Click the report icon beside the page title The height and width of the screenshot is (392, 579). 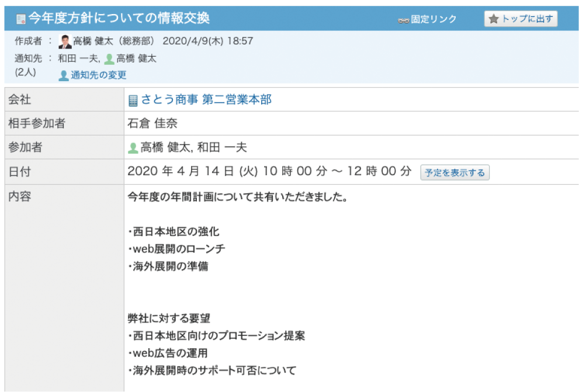pyautogui.click(x=20, y=19)
